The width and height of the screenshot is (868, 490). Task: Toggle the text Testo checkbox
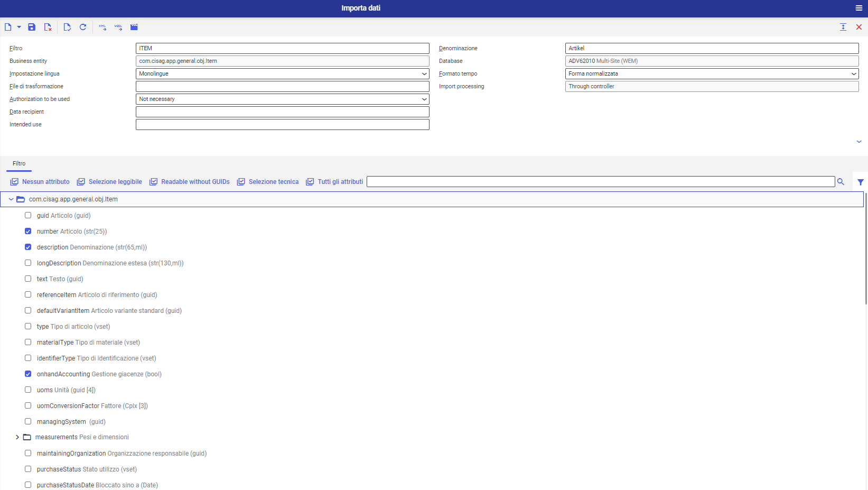click(x=28, y=279)
